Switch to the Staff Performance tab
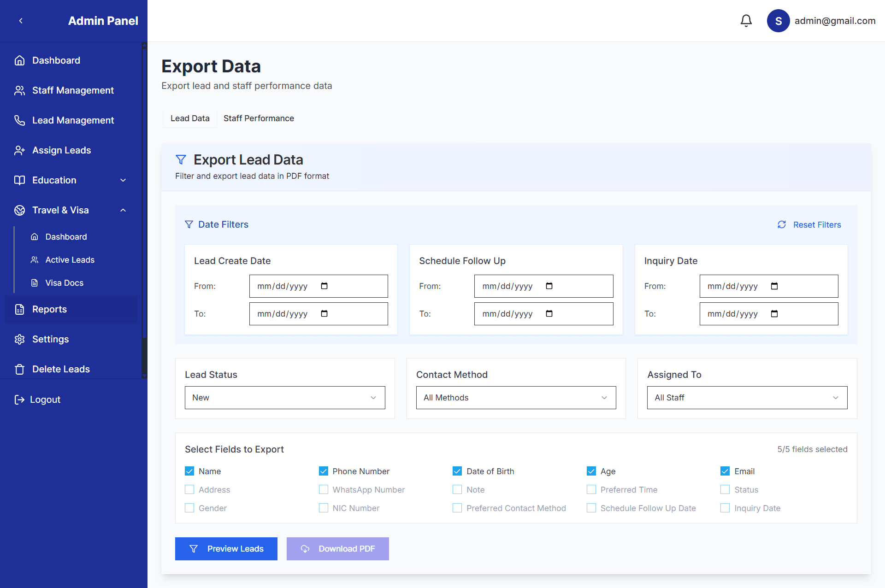 (x=259, y=118)
